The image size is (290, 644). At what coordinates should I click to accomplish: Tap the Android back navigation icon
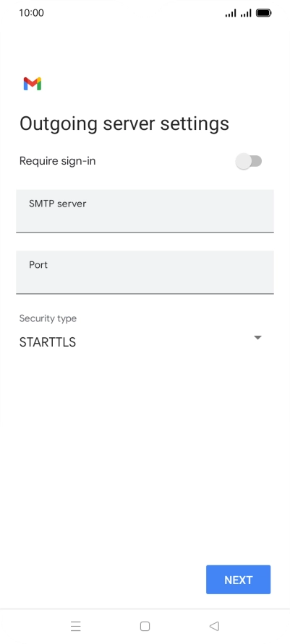[x=214, y=626]
